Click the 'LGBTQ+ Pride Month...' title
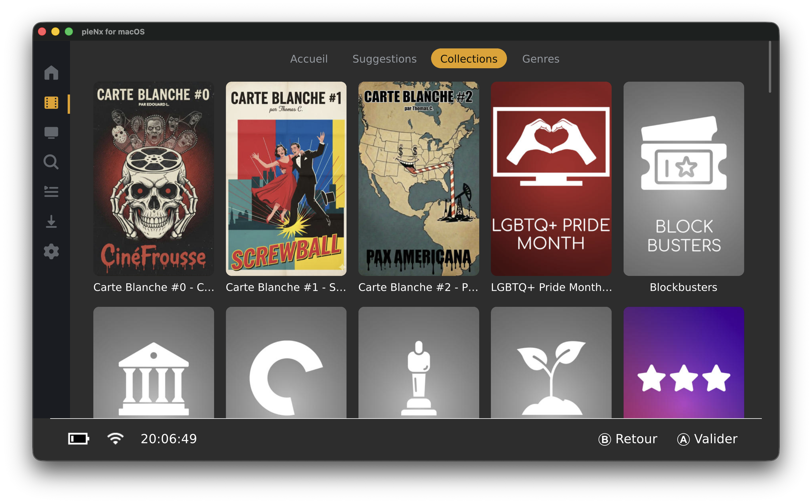 pyautogui.click(x=551, y=287)
